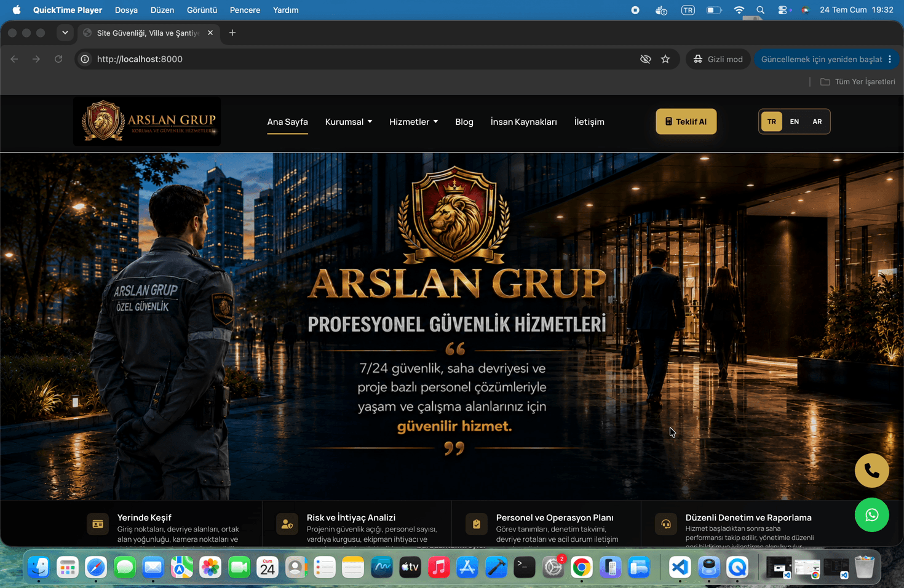Open the Music app from Dock
Image resolution: width=904 pixels, height=588 pixels.
click(x=438, y=567)
